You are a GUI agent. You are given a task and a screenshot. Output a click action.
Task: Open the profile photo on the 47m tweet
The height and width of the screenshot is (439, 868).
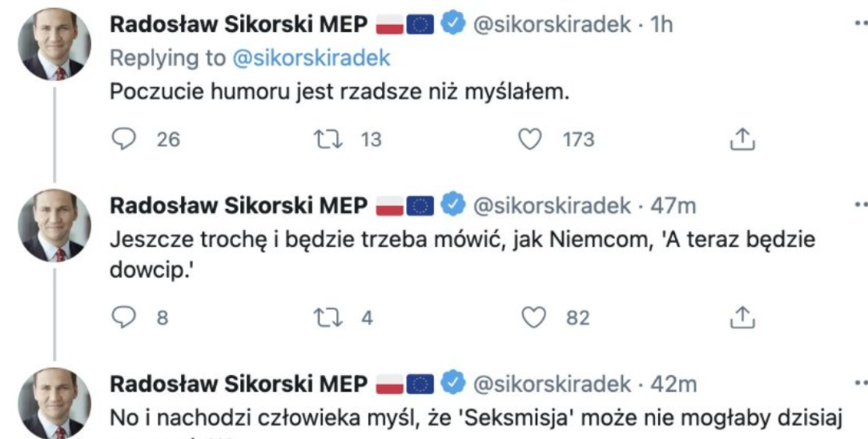click(x=54, y=226)
